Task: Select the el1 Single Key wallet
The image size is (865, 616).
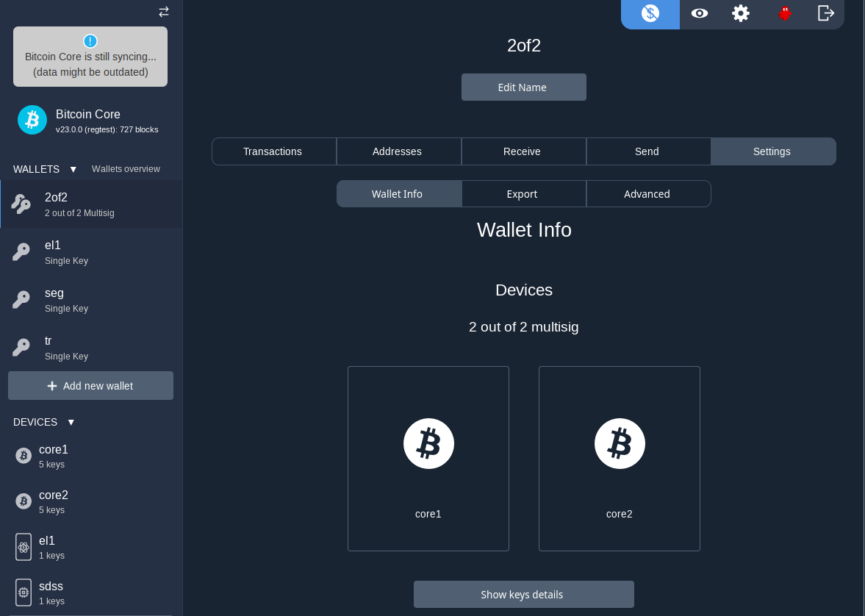Action: (x=91, y=252)
